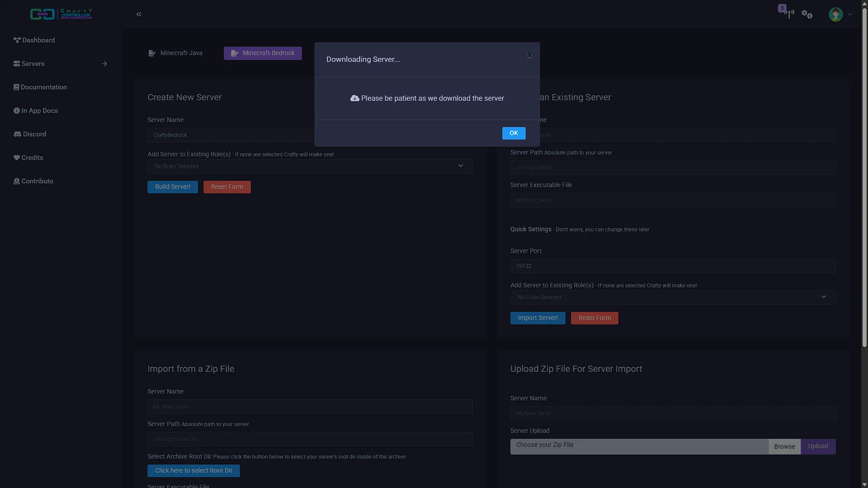Open Contribute item in sidebar
The height and width of the screenshot is (488, 868).
(x=33, y=181)
